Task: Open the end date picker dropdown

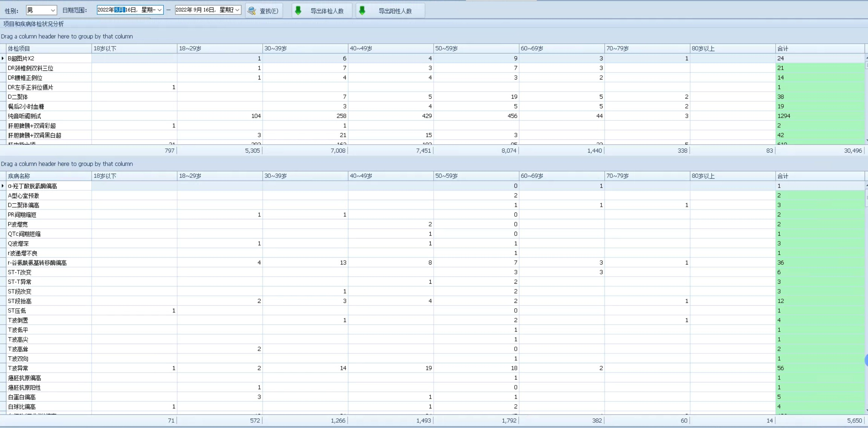Action: [237, 10]
